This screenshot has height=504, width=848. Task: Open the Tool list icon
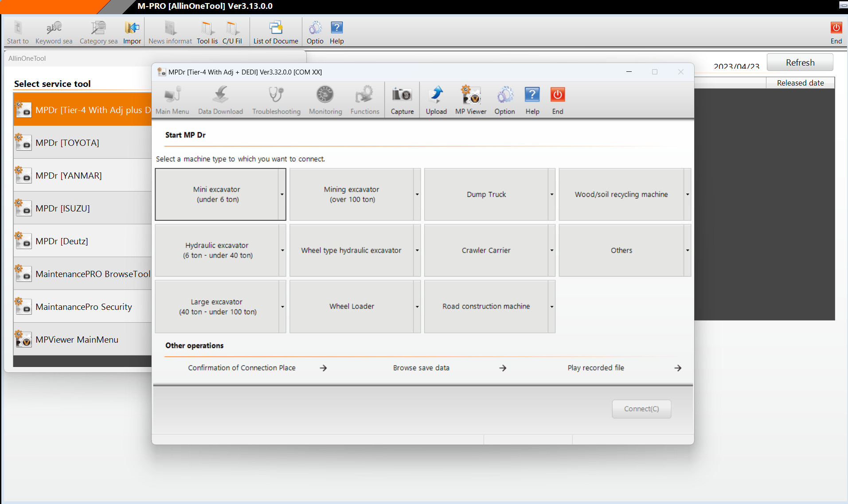click(x=207, y=28)
